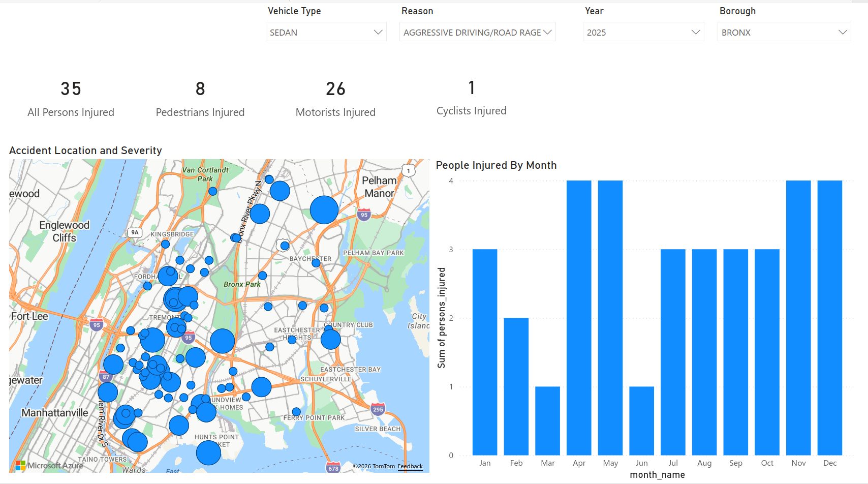Click the Reason dropdown chevron arrow
This screenshot has width=868, height=484.
(x=547, y=32)
